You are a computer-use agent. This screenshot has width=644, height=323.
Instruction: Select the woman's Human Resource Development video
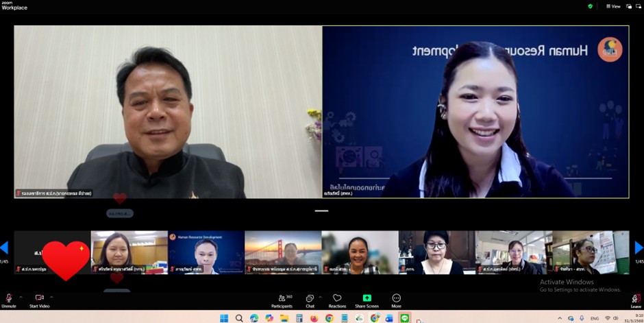click(x=475, y=112)
